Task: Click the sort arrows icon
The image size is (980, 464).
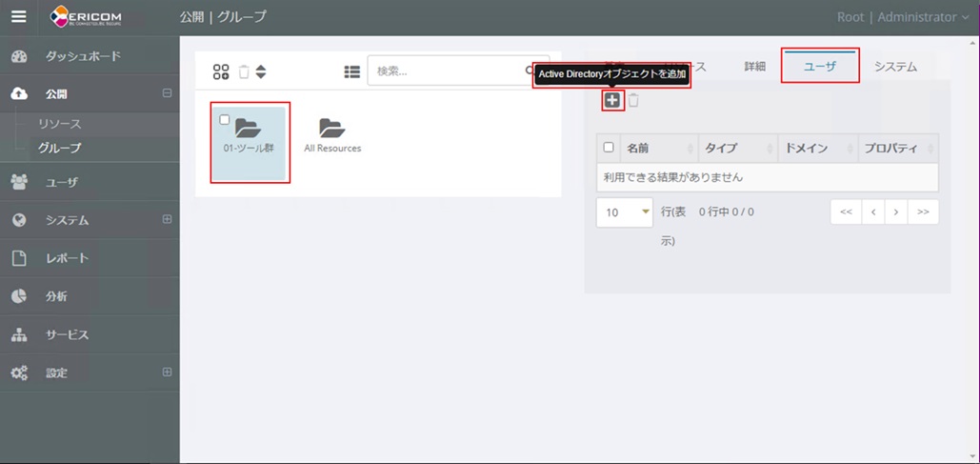Action: click(x=261, y=71)
